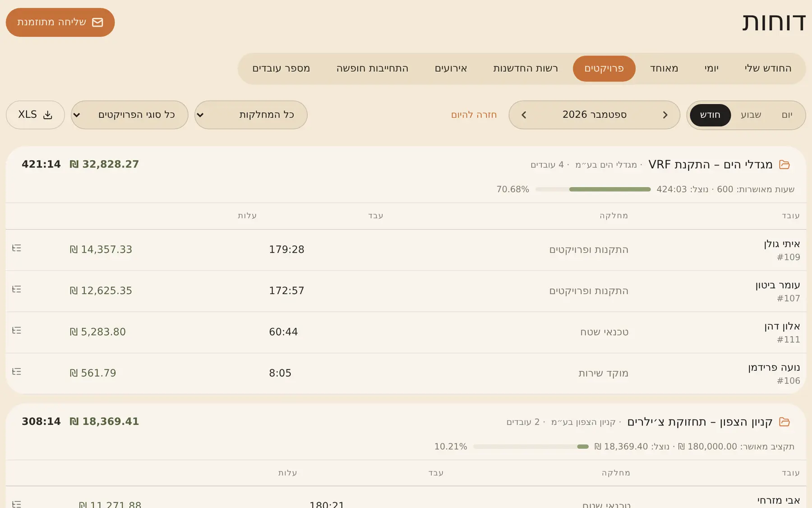Click department cell מוקד שירות

pyautogui.click(x=603, y=373)
